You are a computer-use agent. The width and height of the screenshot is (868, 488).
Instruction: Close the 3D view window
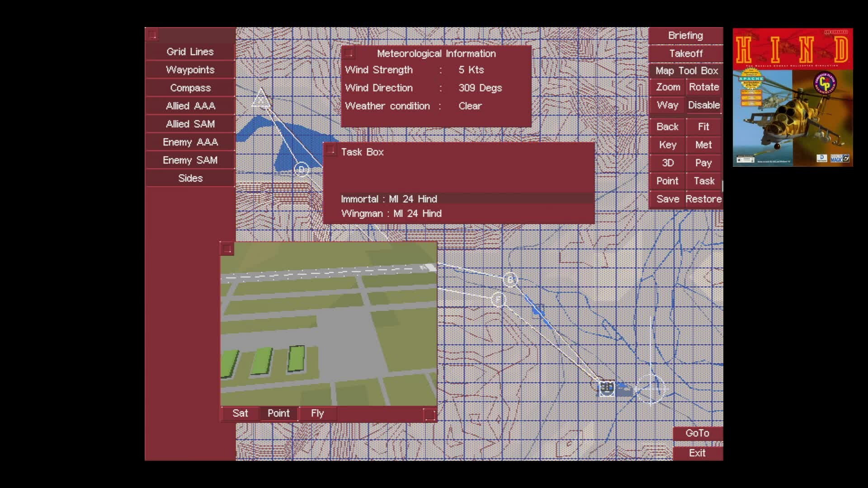[227, 249]
